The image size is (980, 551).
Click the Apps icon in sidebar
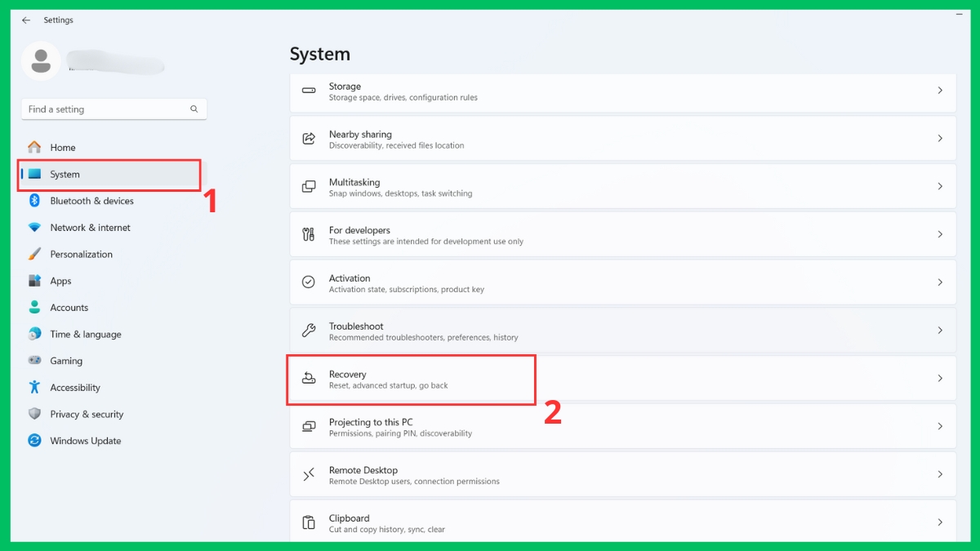pos(34,281)
